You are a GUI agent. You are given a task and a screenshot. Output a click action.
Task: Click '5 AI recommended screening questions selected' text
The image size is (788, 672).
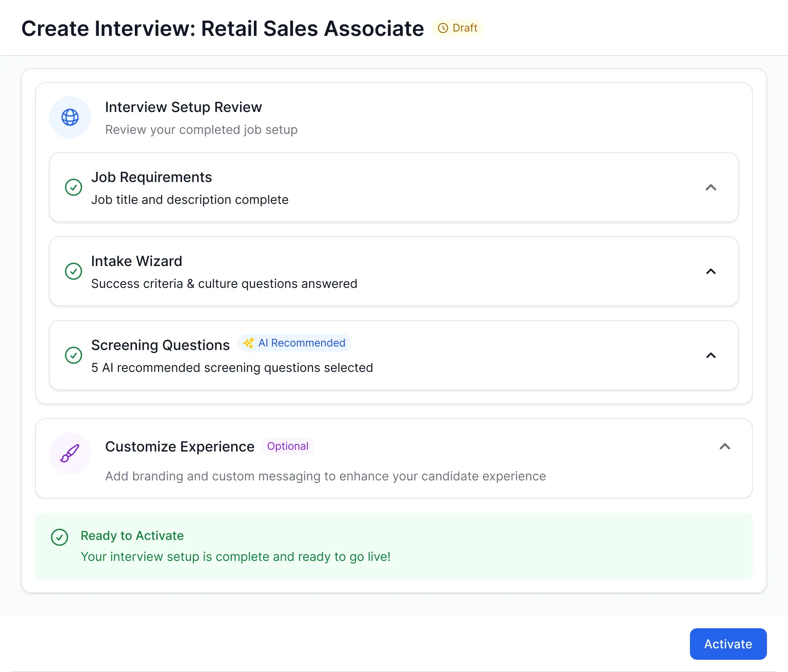point(232,368)
